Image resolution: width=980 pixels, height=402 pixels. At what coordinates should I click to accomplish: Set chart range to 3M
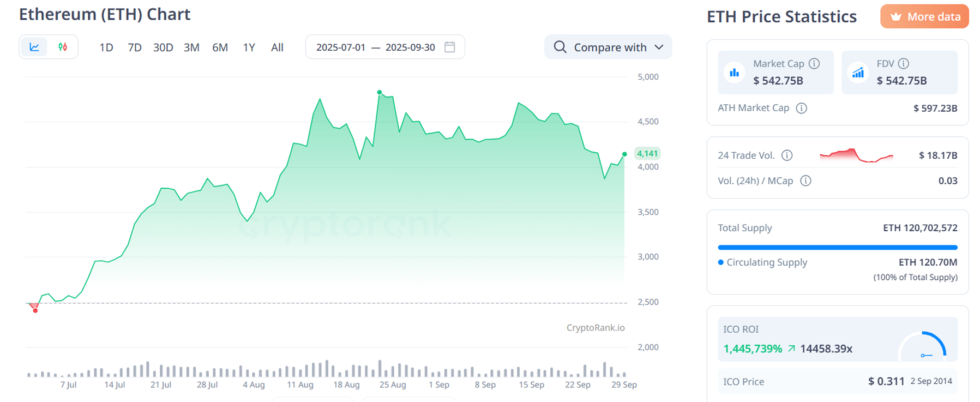point(191,47)
